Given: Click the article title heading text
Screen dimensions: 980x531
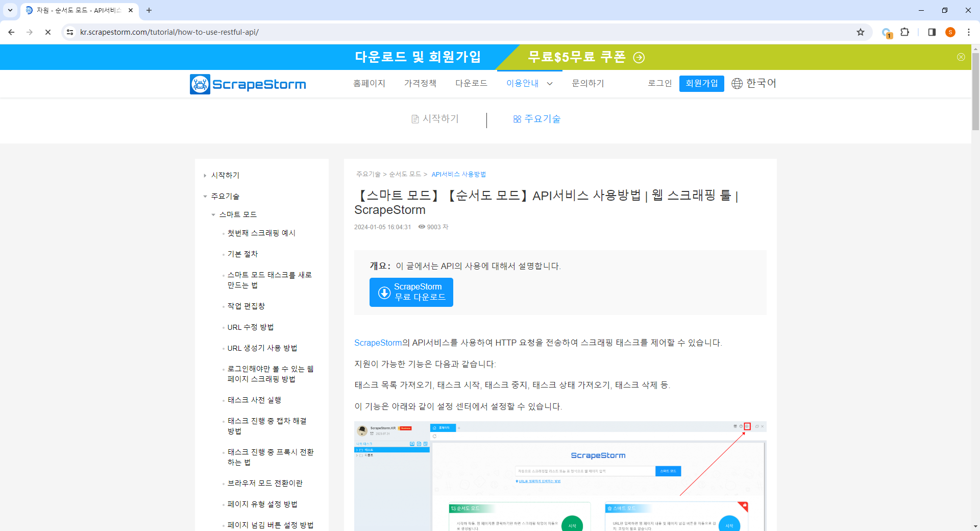Looking at the screenshot, I should coord(547,203).
